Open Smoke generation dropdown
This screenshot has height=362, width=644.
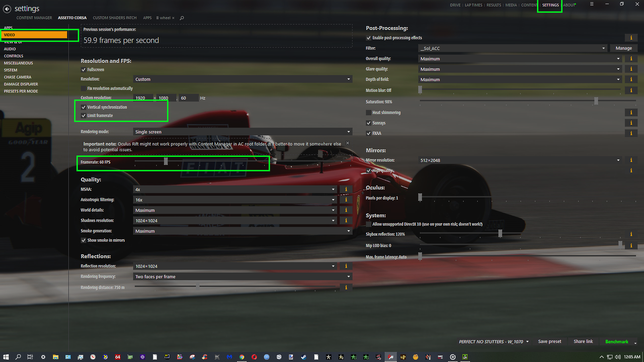click(x=243, y=231)
